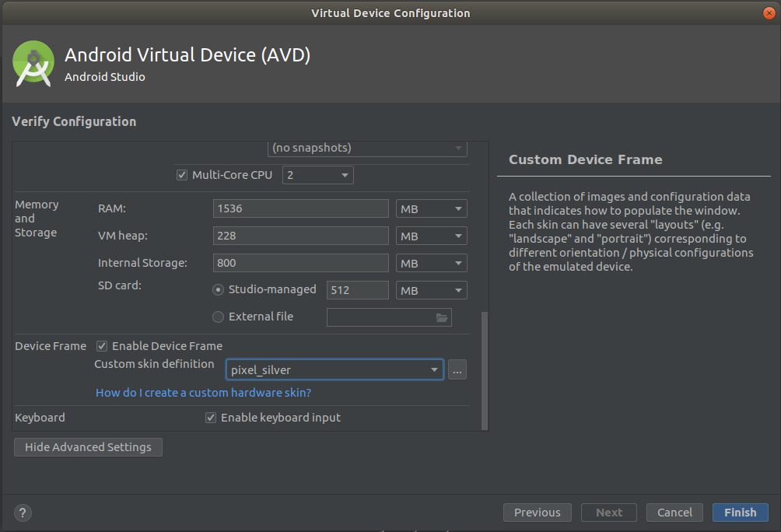Viewport: 781px width, 532px height.
Task: Close the Virtual Device Configuration window
Action: 769,12
